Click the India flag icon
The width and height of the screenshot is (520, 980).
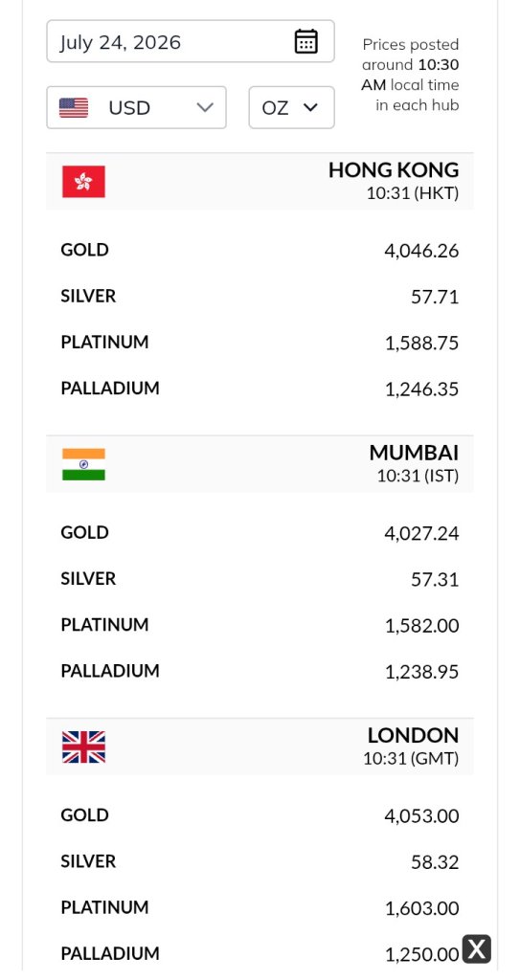[x=84, y=464]
